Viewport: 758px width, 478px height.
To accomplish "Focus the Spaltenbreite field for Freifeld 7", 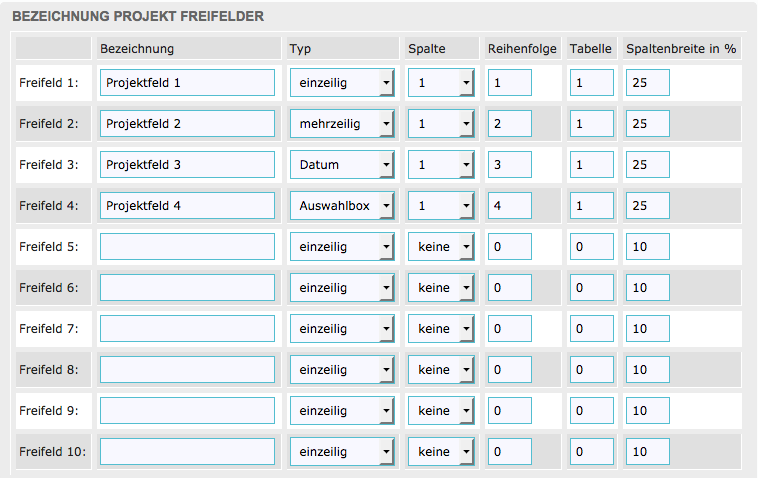I will pos(648,328).
